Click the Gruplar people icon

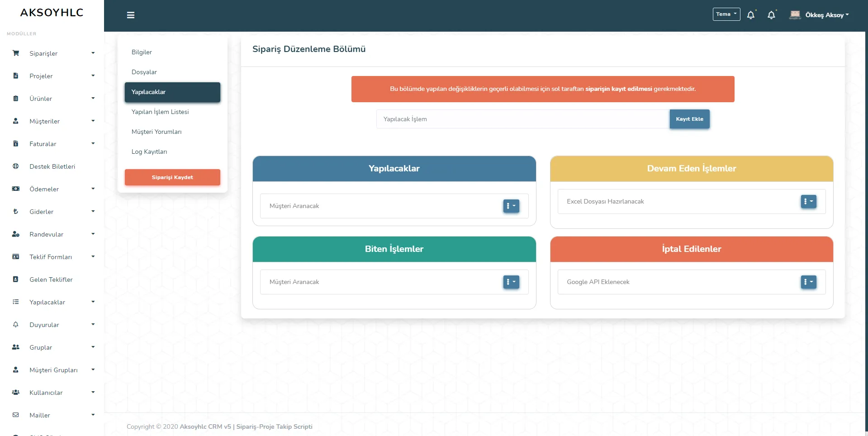[x=16, y=347]
